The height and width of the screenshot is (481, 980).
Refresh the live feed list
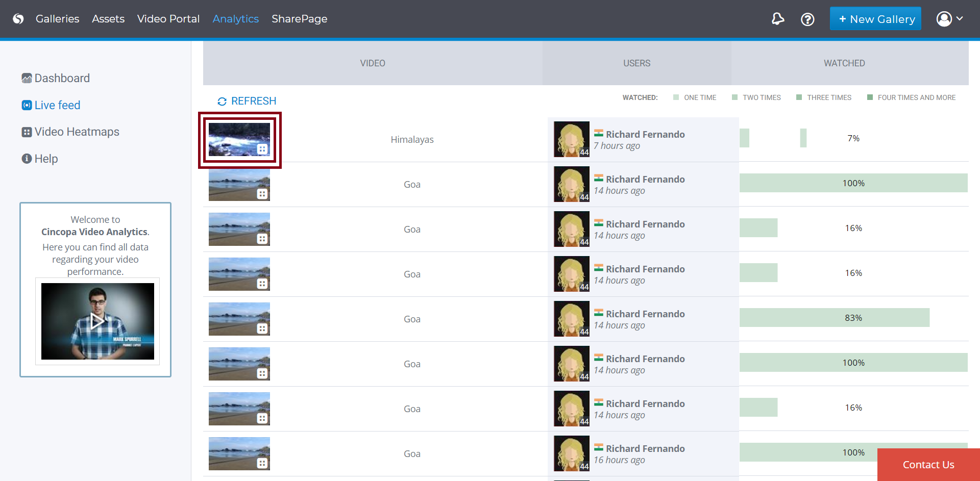pos(247,101)
